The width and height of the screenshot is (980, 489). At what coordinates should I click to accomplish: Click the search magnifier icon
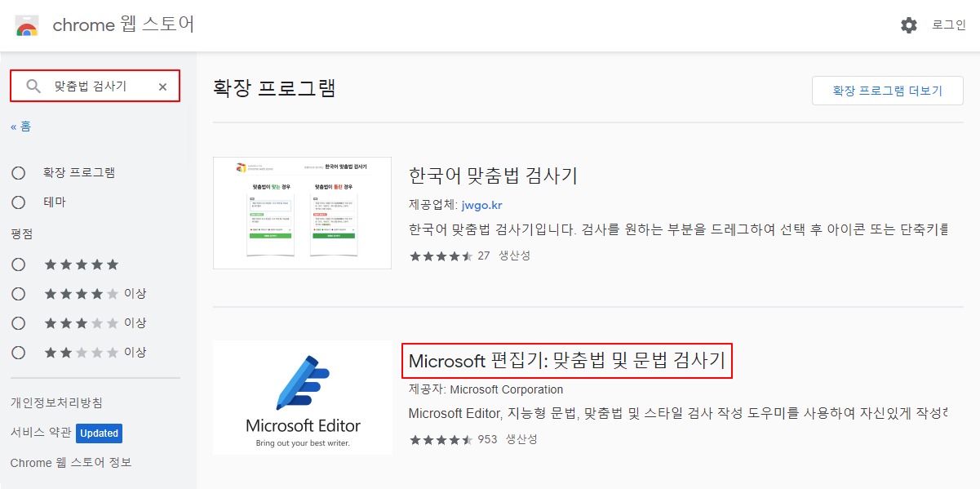(x=33, y=86)
